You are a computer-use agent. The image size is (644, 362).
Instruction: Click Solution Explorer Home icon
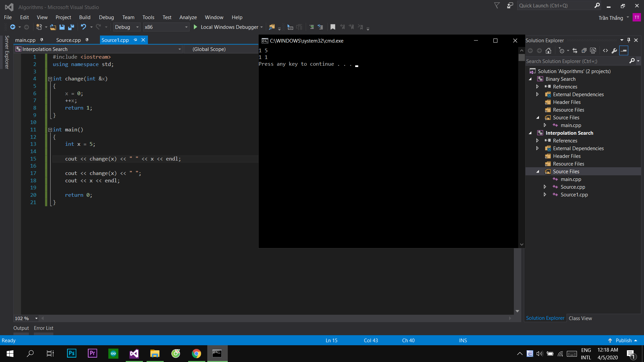[x=548, y=51]
